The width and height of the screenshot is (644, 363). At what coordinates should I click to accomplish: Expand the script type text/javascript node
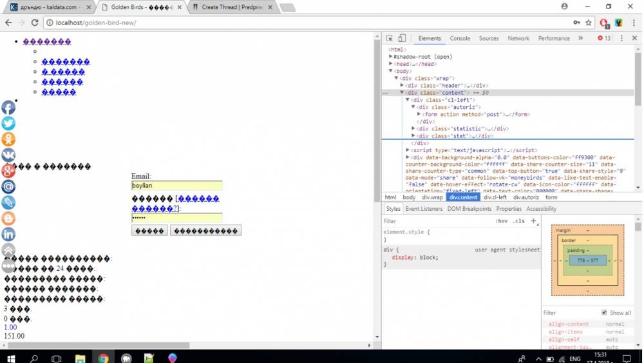pyautogui.click(x=408, y=150)
